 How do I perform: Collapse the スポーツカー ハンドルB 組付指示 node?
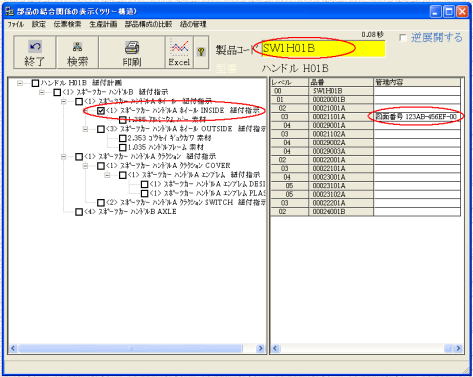tap(42, 92)
